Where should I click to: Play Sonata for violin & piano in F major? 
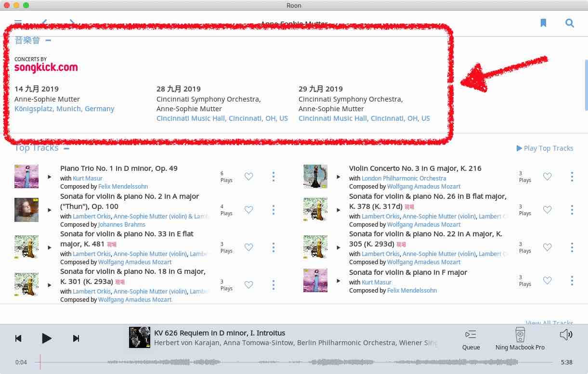[x=338, y=281]
